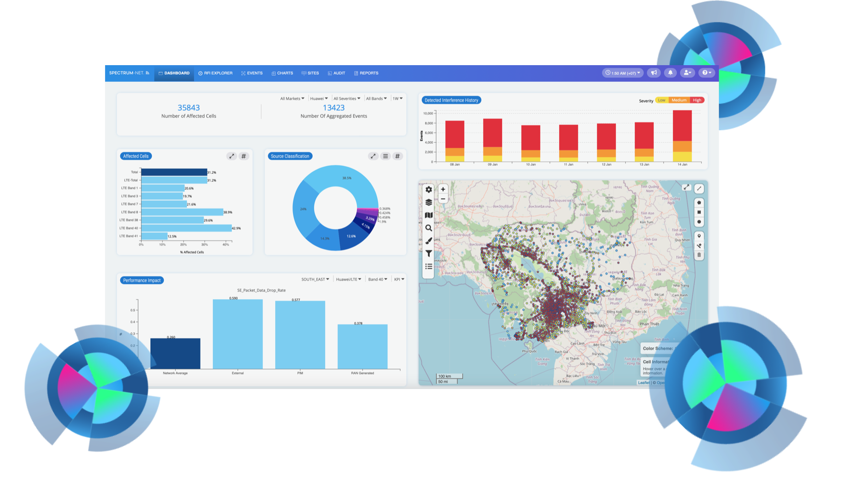Image resolution: width=844 pixels, height=504 pixels.
Task: Click the Network Average dark blue bar
Action: point(175,354)
